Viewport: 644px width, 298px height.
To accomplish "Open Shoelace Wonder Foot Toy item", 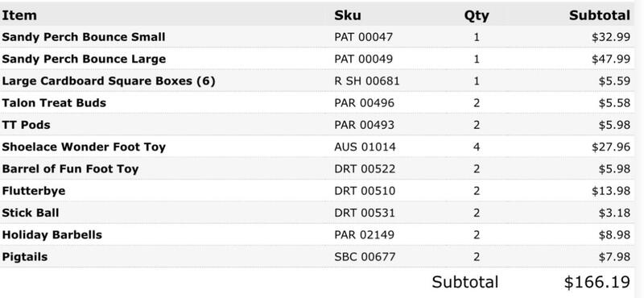I will click(84, 147).
